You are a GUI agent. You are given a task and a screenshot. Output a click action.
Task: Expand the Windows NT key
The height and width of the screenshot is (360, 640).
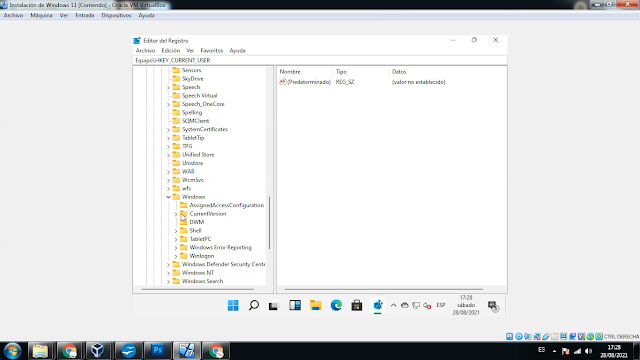pyautogui.click(x=168, y=273)
